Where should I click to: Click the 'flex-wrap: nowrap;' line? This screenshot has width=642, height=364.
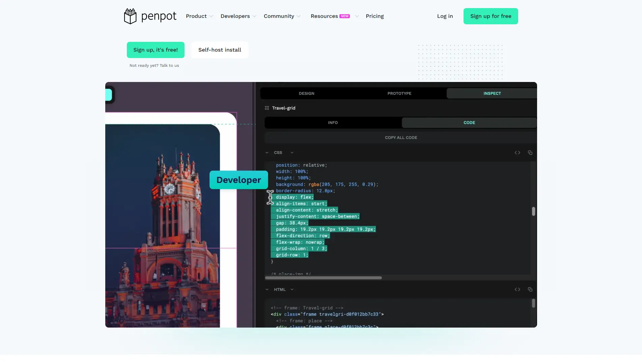[x=300, y=242]
